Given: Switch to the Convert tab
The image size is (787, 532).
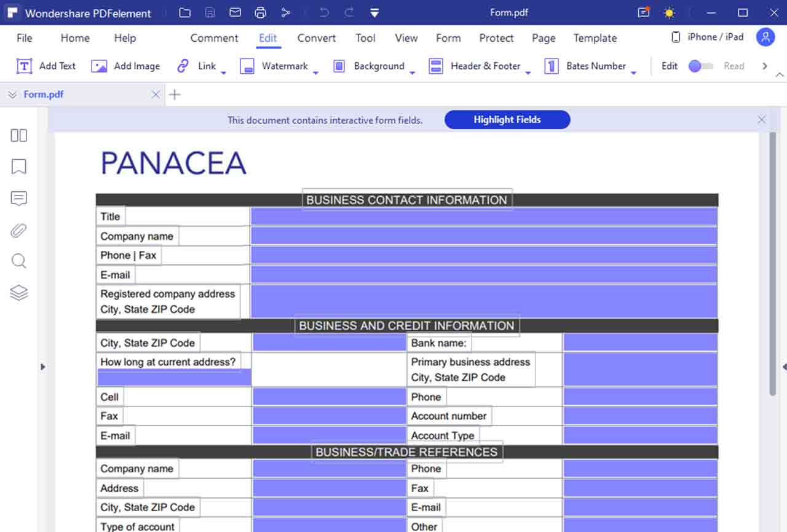Looking at the screenshot, I should pos(317,38).
